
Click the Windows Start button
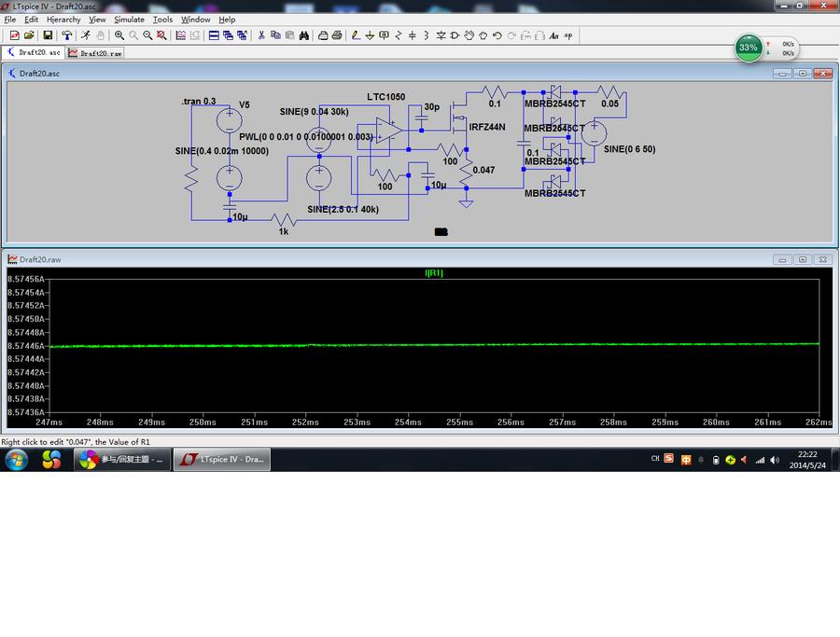click(17, 460)
